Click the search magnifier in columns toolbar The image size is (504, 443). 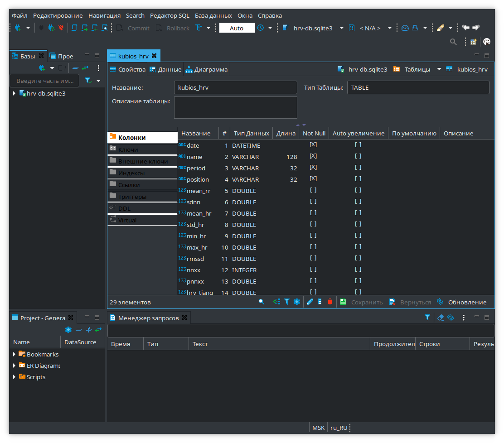[x=262, y=302]
